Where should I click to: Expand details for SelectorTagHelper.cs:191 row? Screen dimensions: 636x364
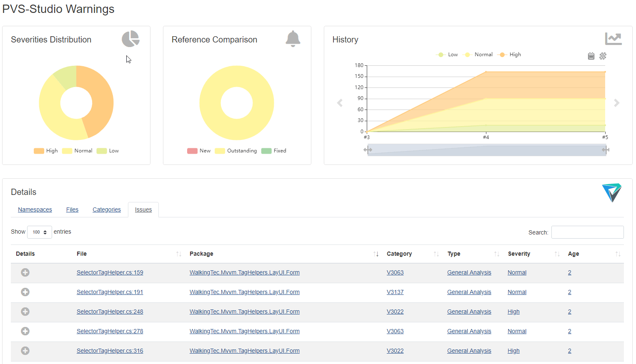(x=25, y=292)
